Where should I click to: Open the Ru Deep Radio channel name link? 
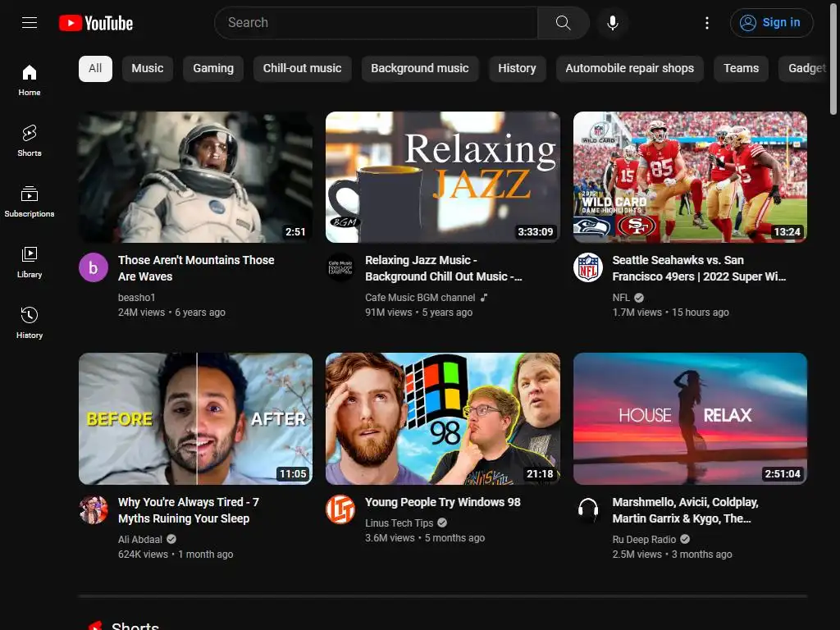[x=644, y=540]
